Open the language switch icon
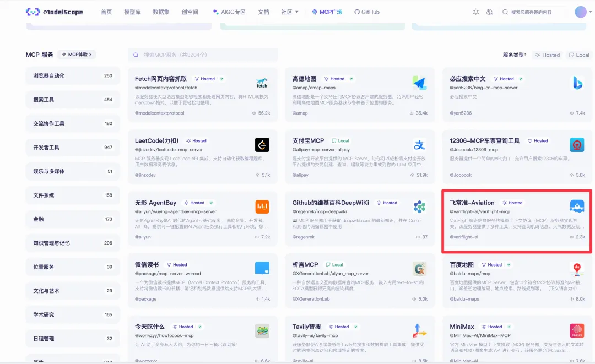 [490, 12]
